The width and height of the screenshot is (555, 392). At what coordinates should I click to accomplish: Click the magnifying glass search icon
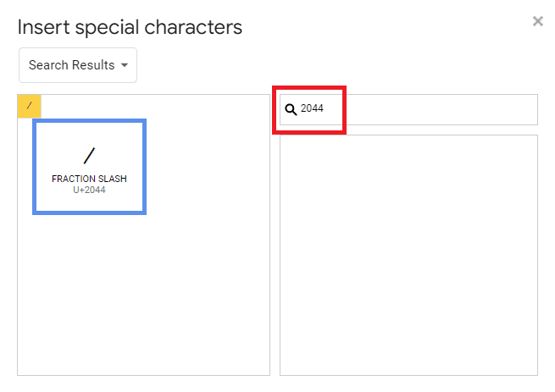click(x=291, y=109)
